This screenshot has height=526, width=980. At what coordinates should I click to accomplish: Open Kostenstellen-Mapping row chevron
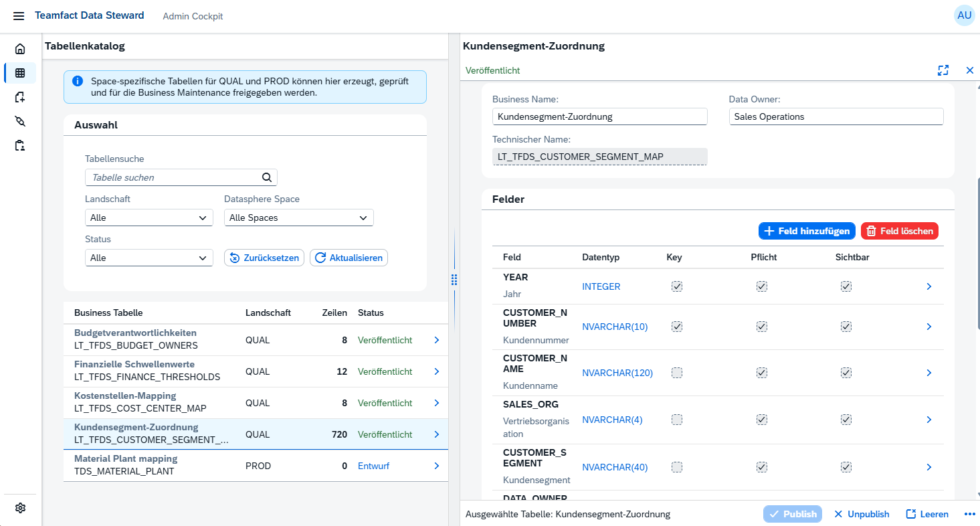click(436, 403)
